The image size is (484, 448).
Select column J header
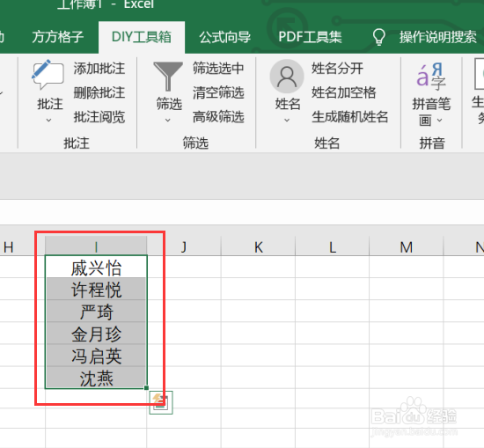click(x=184, y=246)
